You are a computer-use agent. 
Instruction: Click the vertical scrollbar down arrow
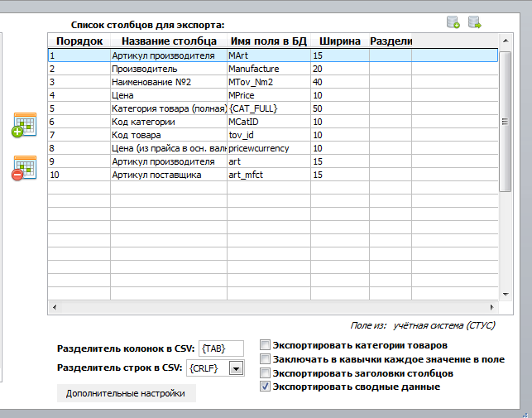(506, 294)
